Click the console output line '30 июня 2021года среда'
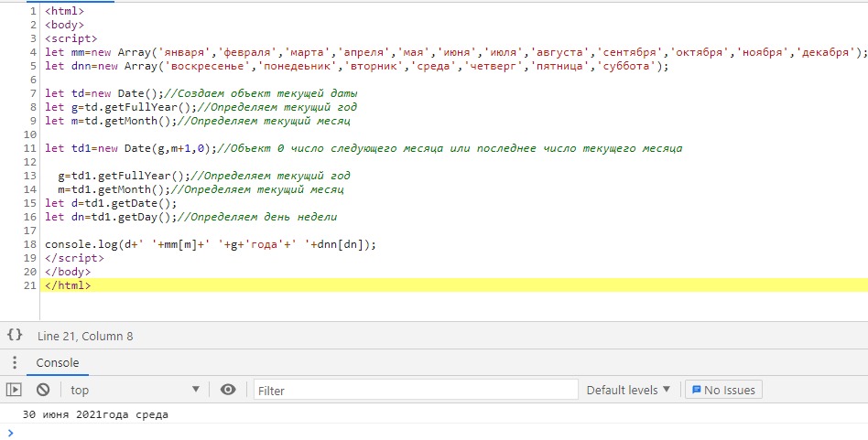The width and height of the screenshot is (868, 440). click(96, 414)
